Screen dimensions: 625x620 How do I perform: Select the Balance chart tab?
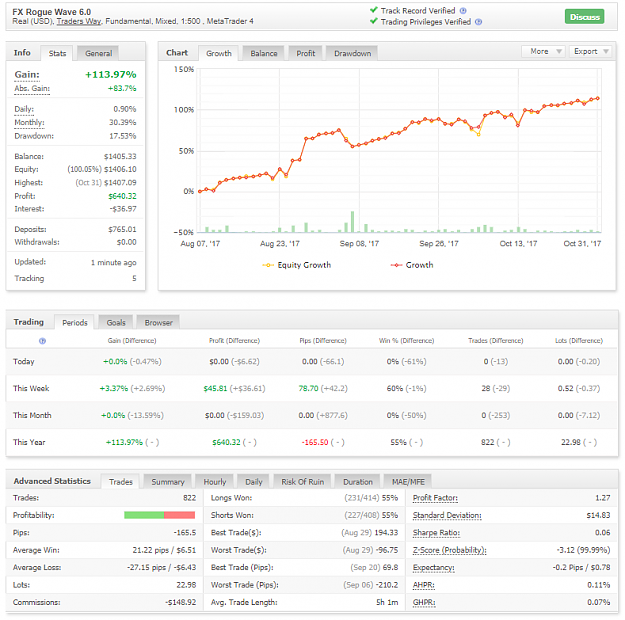(263, 53)
